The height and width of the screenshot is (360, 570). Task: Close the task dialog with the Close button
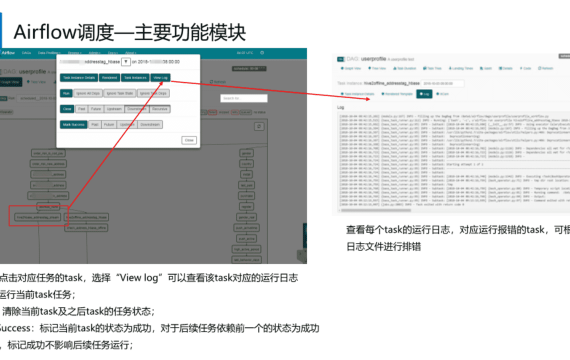tap(189, 140)
